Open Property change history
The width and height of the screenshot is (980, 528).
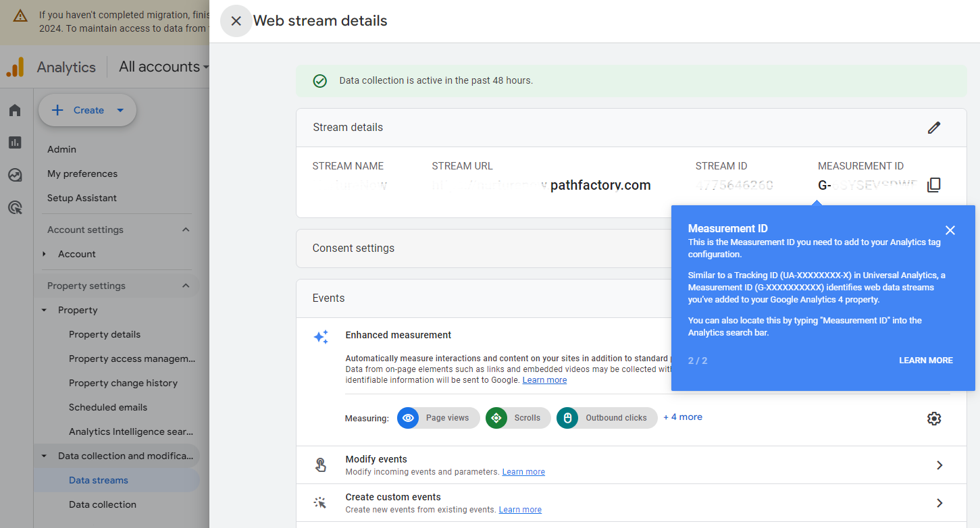tap(123, 383)
